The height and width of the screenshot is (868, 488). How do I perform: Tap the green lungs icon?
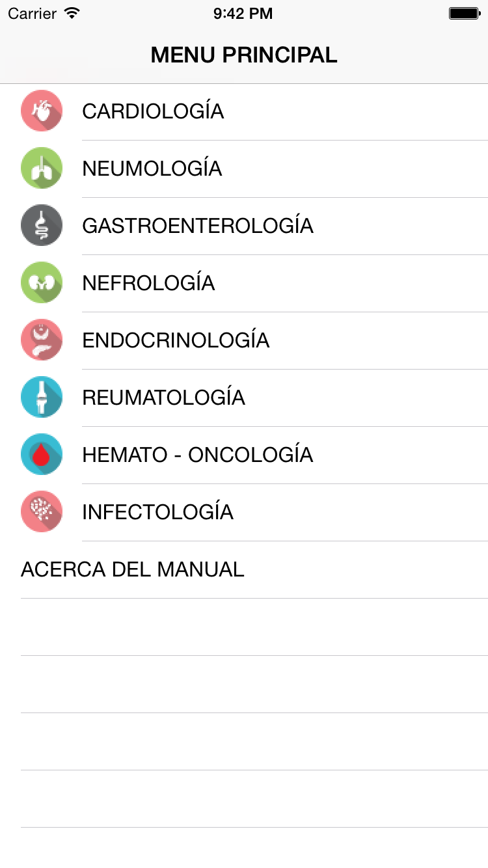(x=42, y=169)
